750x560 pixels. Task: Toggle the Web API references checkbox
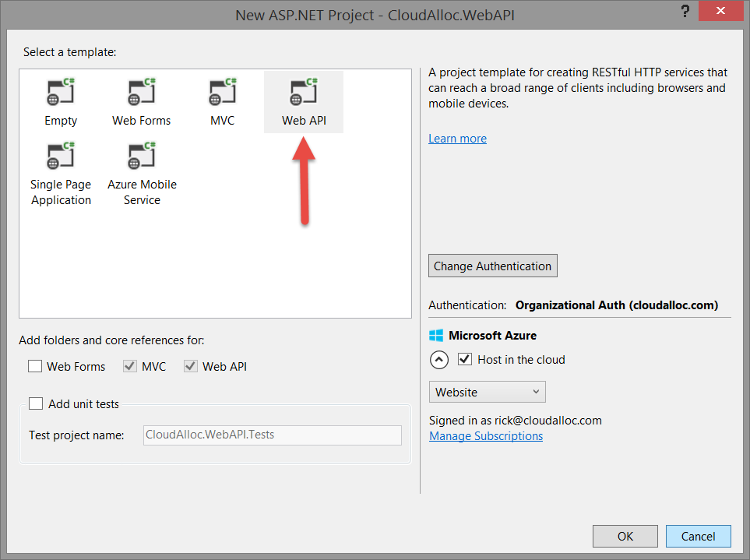(x=191, y=366)
